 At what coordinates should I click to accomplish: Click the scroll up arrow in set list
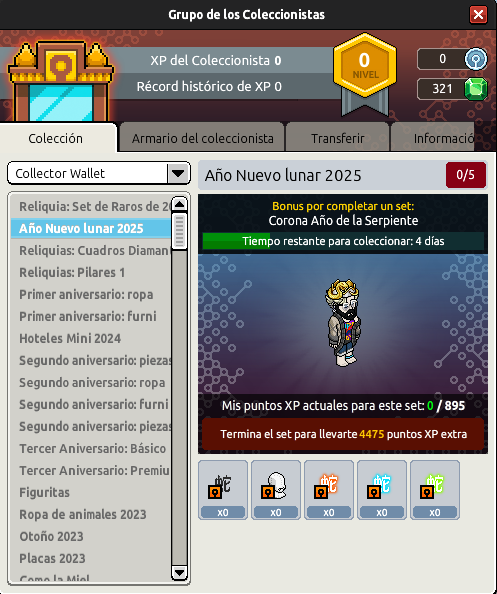(x=179, y=205)
